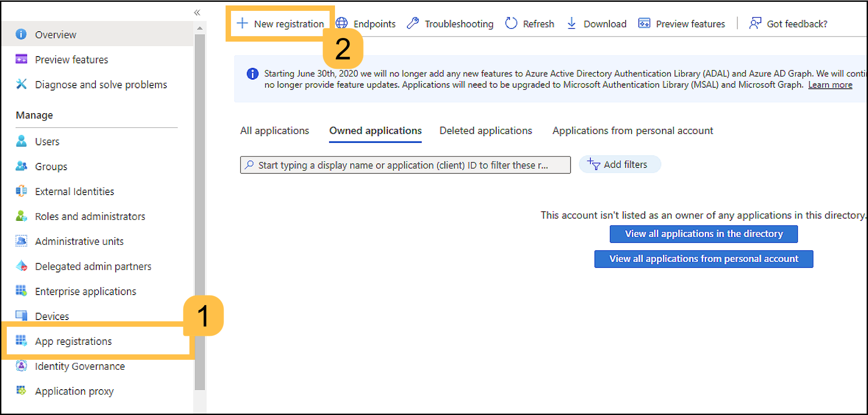This screenshot has width=868, height=415.
Task: Open the Endpoints globe icon
Action: 342,24
